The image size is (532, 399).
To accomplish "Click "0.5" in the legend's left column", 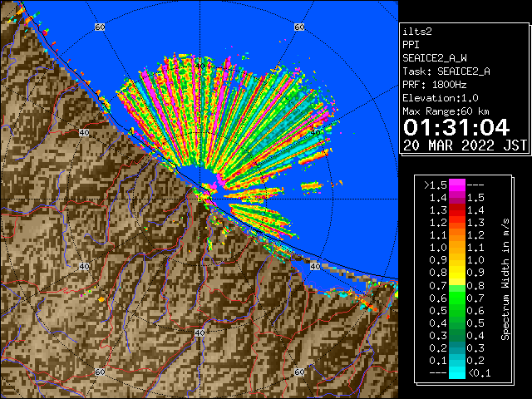I will coord(438,310).
